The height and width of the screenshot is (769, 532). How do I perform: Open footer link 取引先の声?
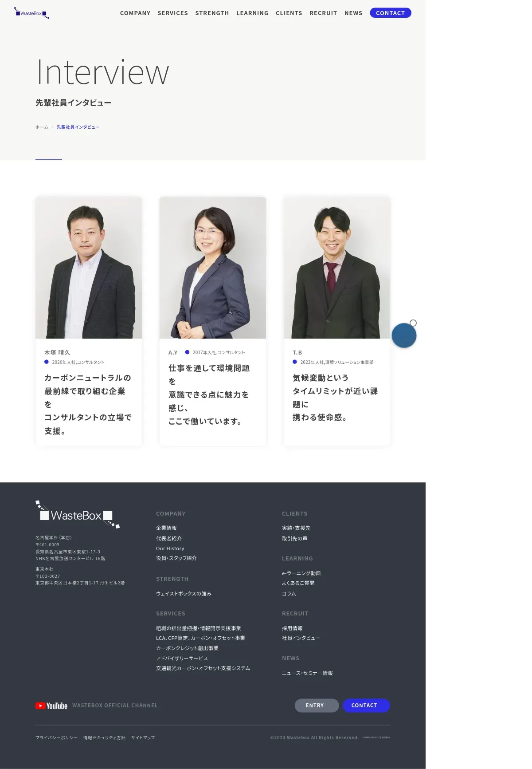tap(295, 539)
